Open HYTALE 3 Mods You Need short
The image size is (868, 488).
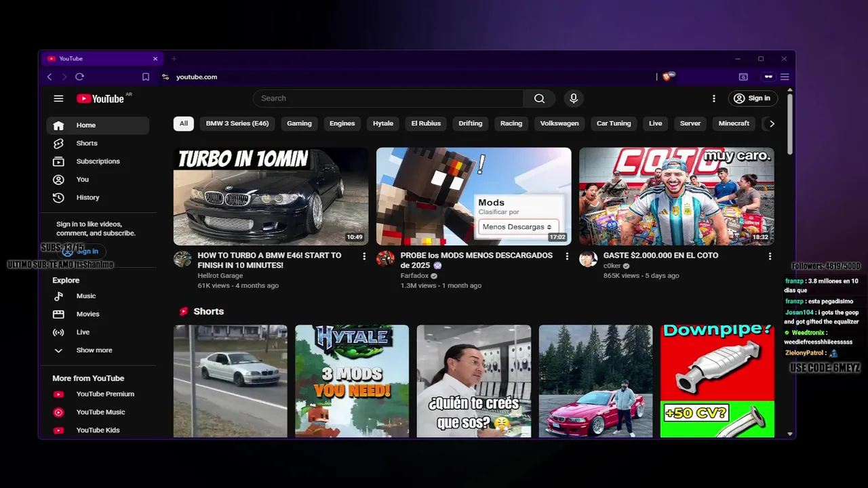(x=352, y=381)
